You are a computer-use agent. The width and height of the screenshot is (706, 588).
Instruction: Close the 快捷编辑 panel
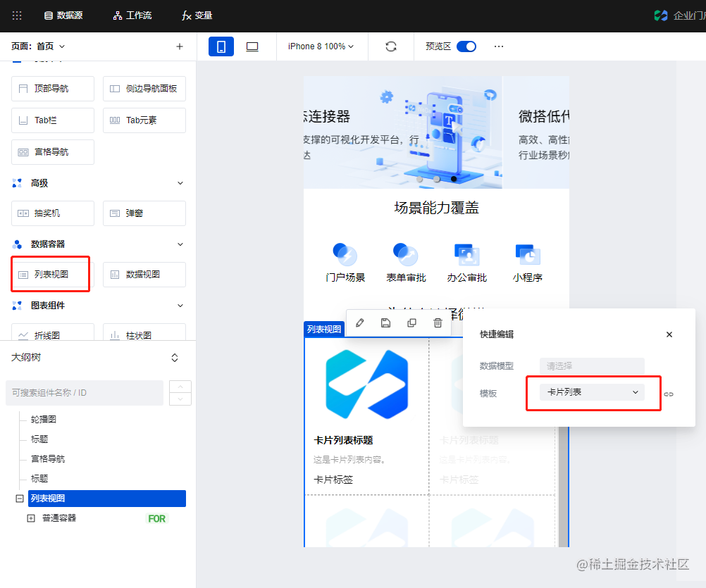[x=669, y=334]
